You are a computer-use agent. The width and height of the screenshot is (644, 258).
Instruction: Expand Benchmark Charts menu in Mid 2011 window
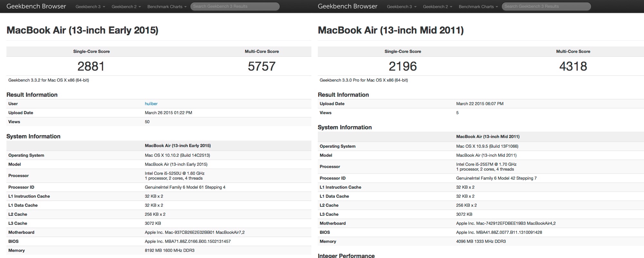click(478, 6)
